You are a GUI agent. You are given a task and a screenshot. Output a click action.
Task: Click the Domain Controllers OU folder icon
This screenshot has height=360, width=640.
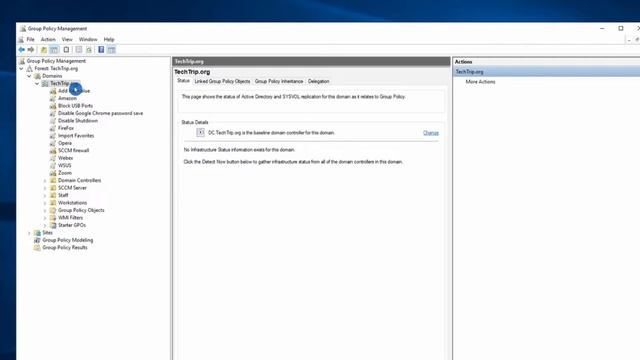[53, 180]
